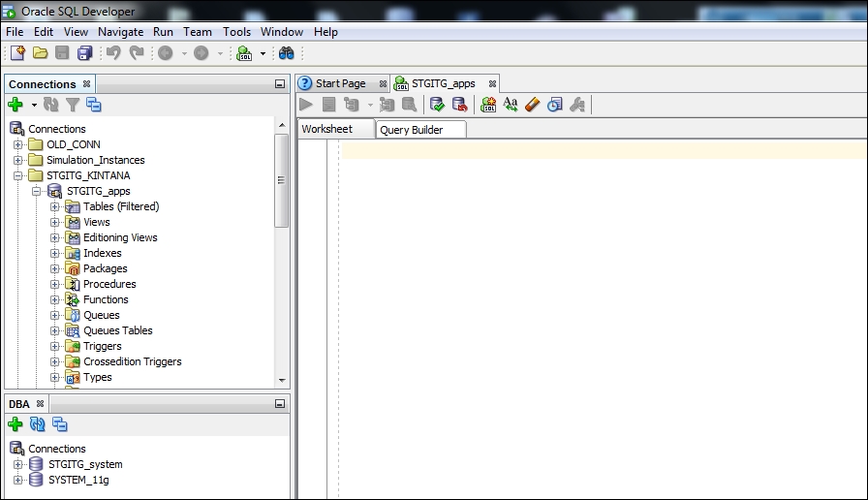
Task: Click the Redo arrow icon
Action: 137,53
